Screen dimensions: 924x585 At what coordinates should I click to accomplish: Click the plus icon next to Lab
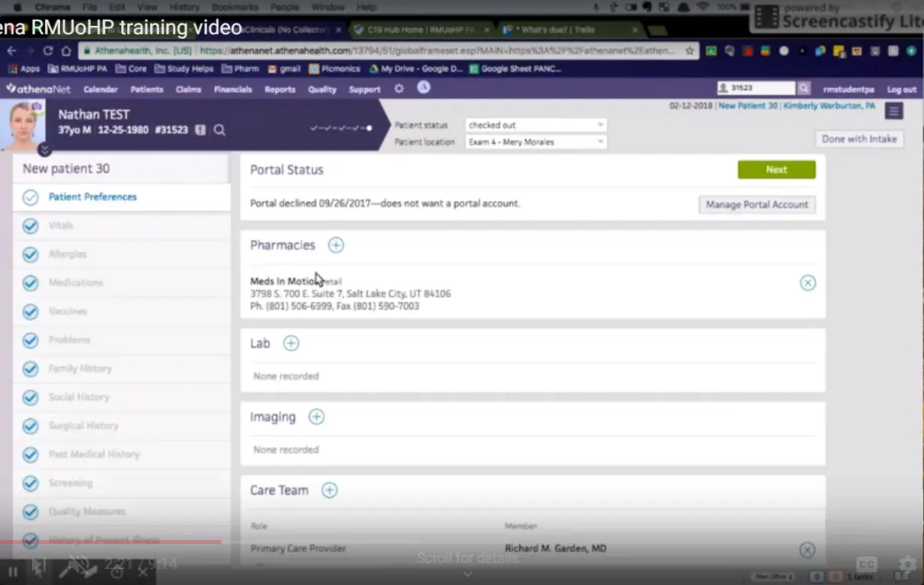291,344
